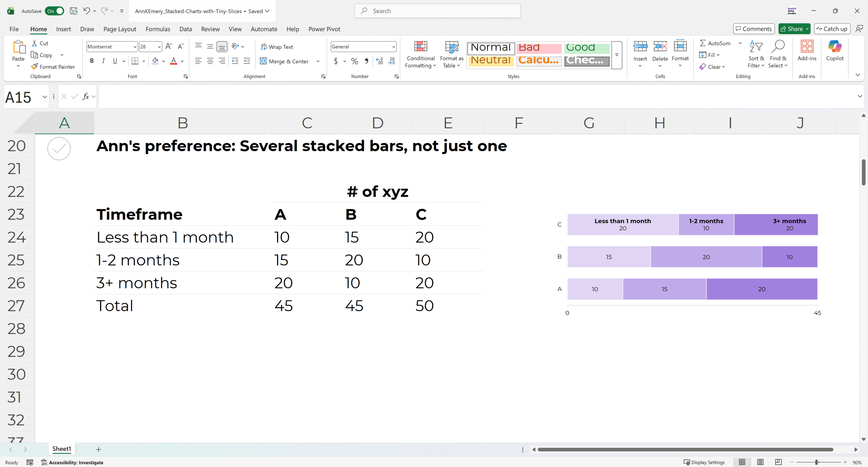Click the Comments button
The image size is (868, 467).
coord(754,29)
